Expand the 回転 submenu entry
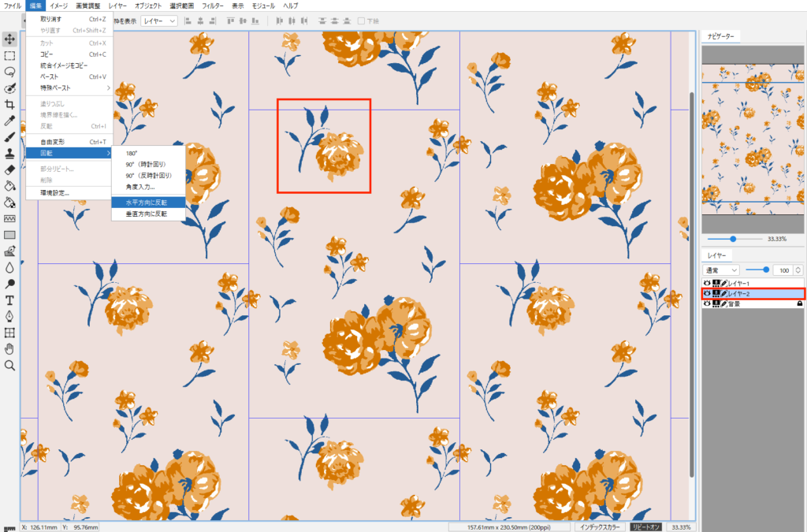This screenshot has width=807, height=532. (69, 154)
